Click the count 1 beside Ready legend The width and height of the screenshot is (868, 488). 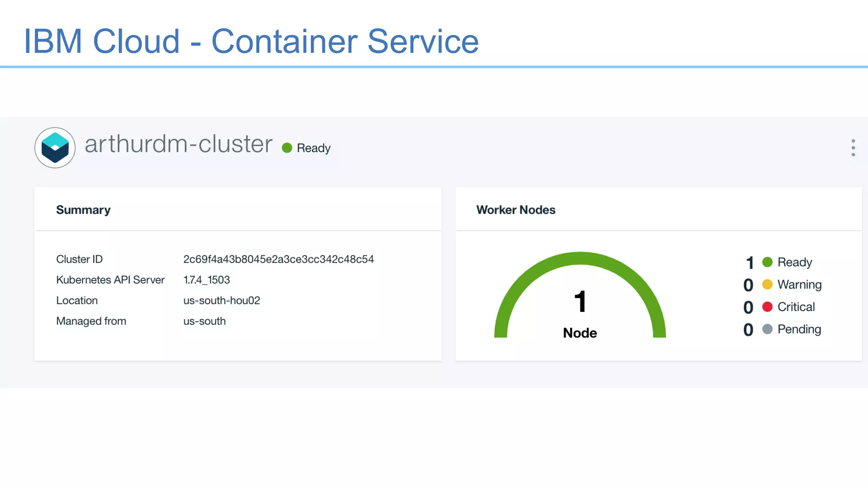(749, 263)
